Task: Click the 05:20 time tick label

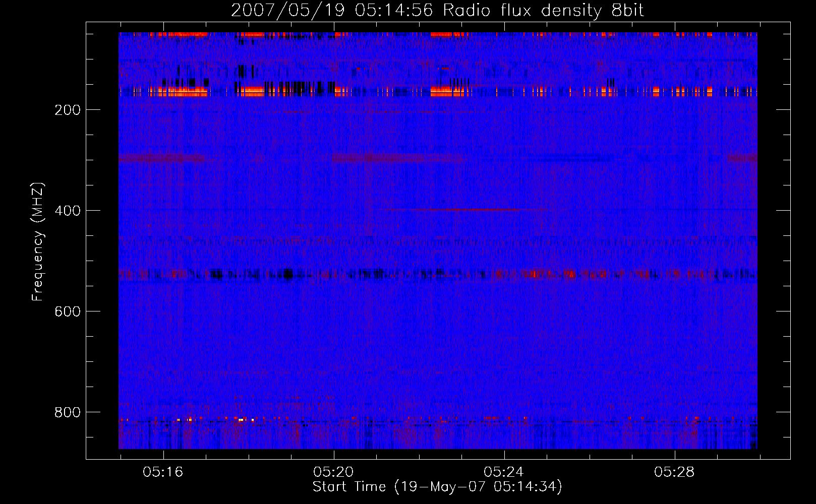Action: pyautogui.click(x=333, y=472)
